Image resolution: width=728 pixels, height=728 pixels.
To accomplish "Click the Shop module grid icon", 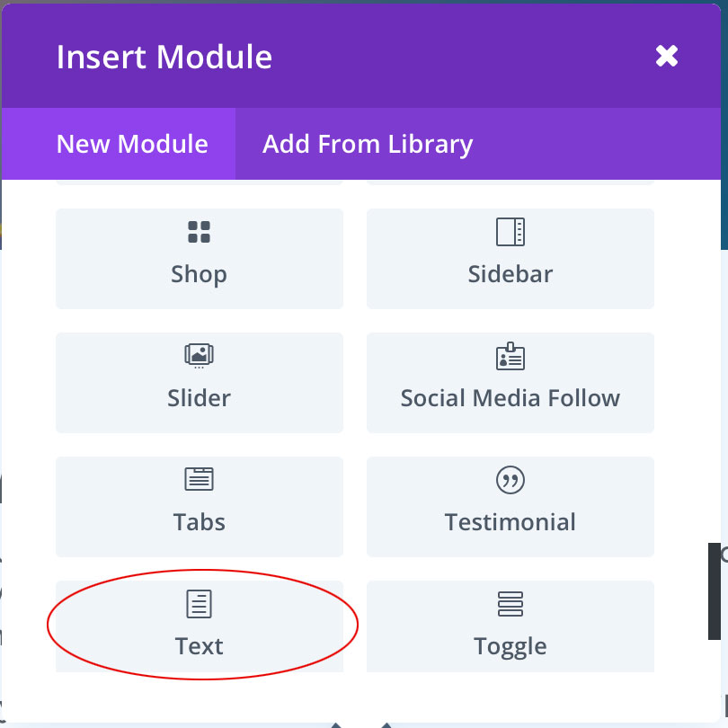I will [x=199, y=232].
